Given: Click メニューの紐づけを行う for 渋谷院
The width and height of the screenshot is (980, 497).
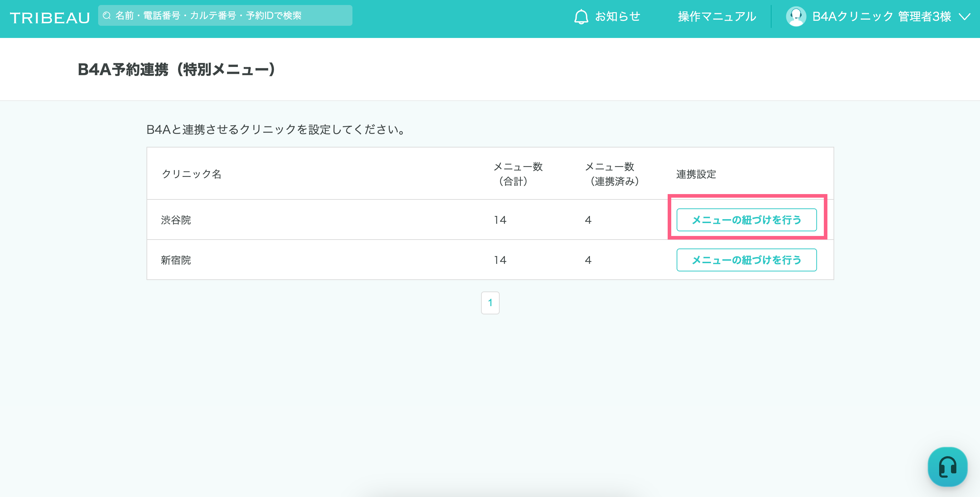Looking at the screenshot, I should point(746,220).
